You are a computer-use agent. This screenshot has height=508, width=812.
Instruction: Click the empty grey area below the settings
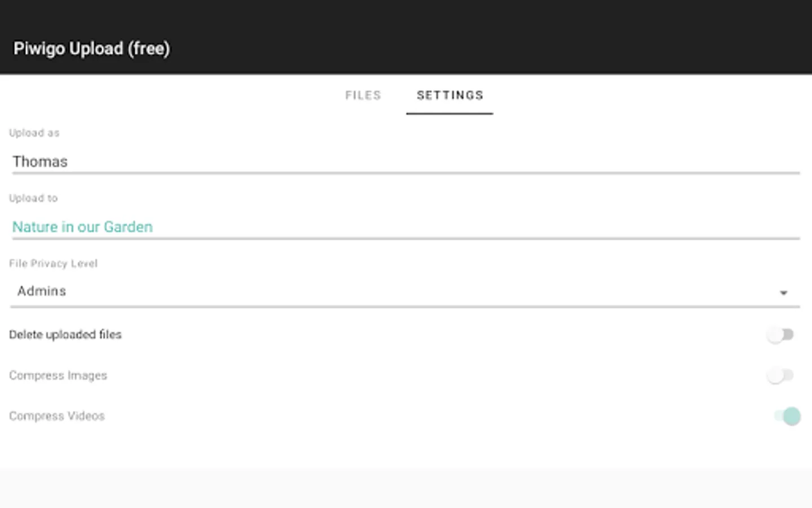[406, 488]
